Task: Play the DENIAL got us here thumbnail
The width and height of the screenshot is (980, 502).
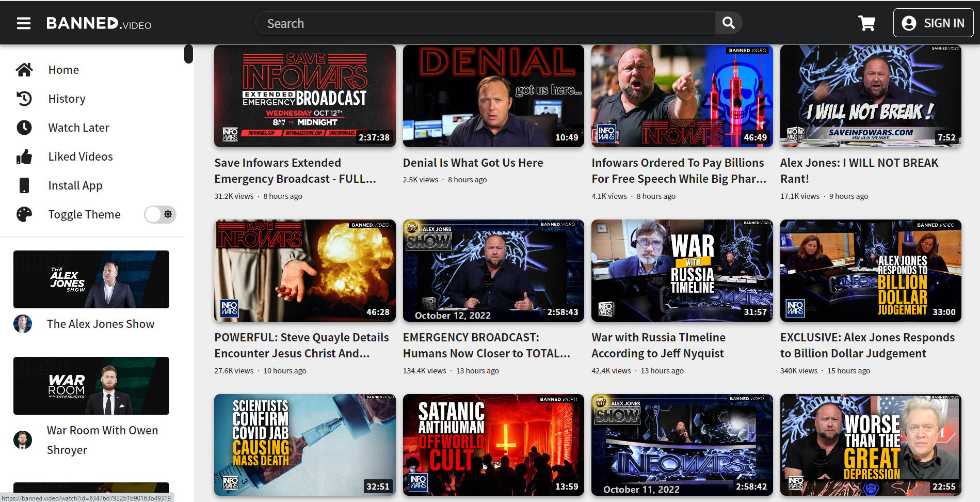Action: coord(493,96)
